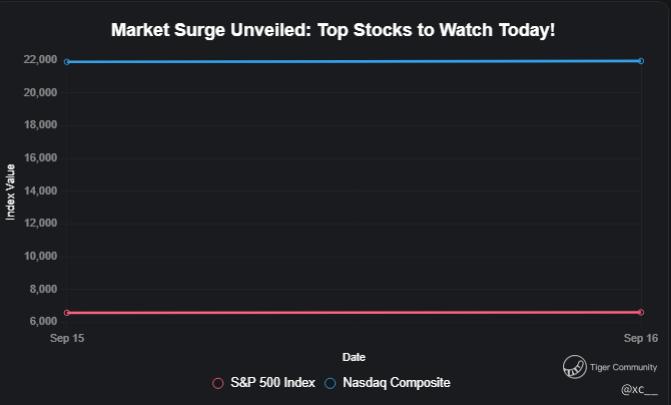Click the Sep 15 x-axis label
This screenshot has height=405, width=671.
(x=67, y=339)
